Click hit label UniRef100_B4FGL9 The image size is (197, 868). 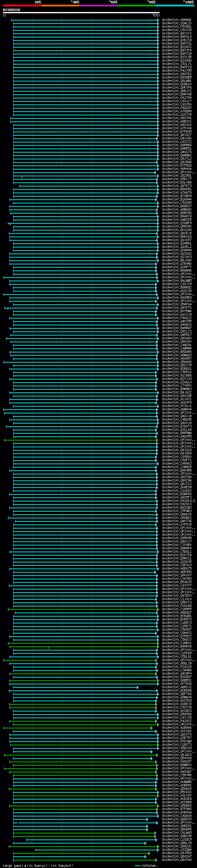[176, 37]
